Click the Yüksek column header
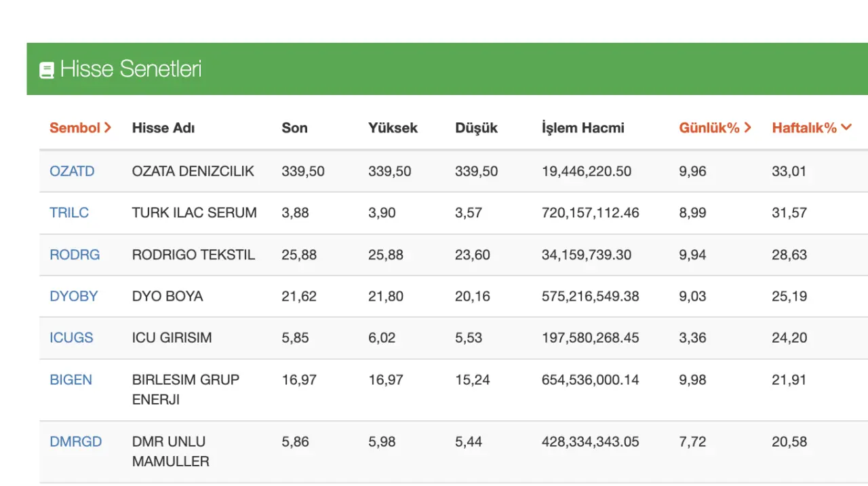Viewport: 868px width, 486px height. point(393,128)
